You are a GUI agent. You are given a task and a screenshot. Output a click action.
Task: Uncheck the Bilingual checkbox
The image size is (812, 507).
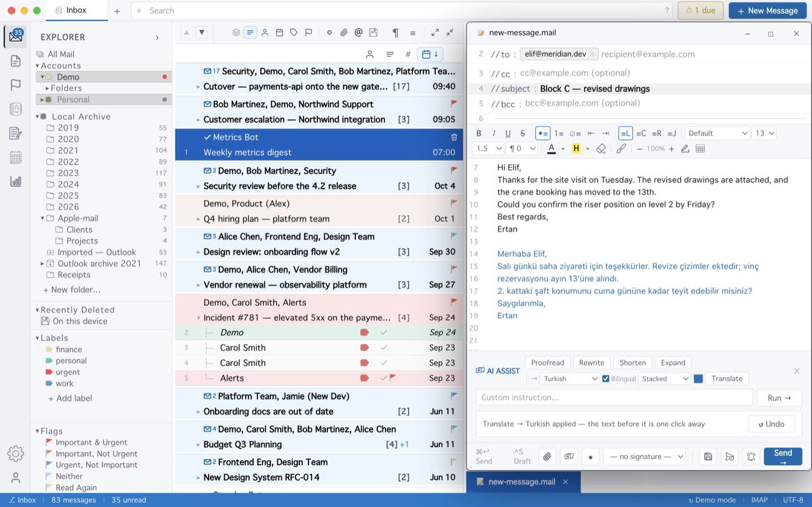(x=605, y=378)
